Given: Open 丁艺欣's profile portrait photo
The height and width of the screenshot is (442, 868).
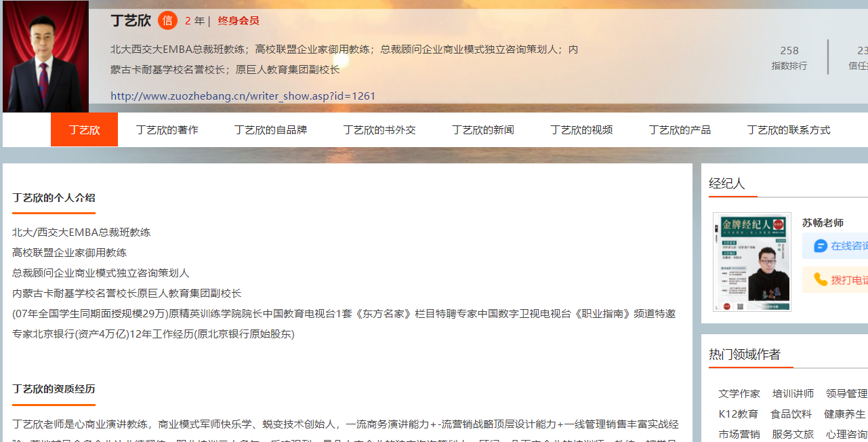Looking at the screenshot, I should (45, 56).
